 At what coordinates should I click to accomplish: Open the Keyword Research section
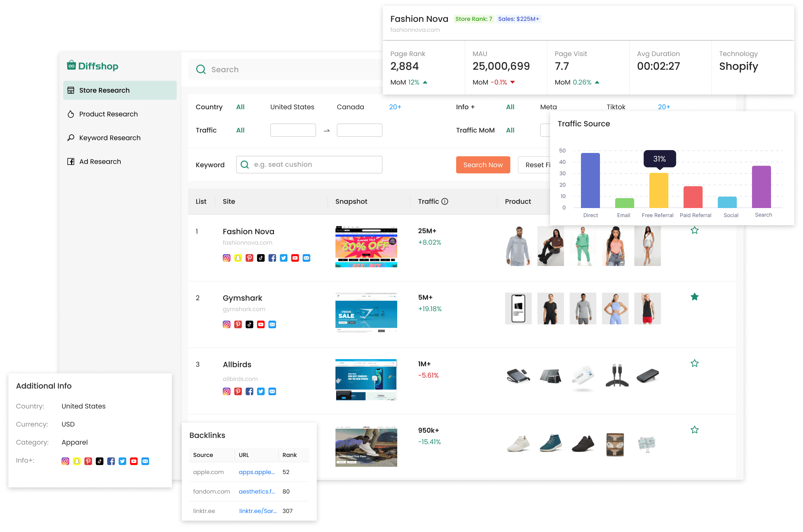(110, 137)
